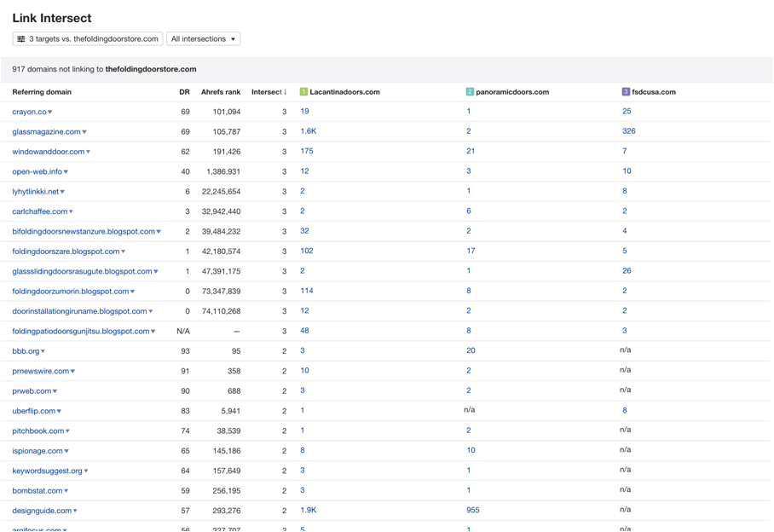
Task: Expand the uberflip.com dropdown arrow
Action: point(59,411)
